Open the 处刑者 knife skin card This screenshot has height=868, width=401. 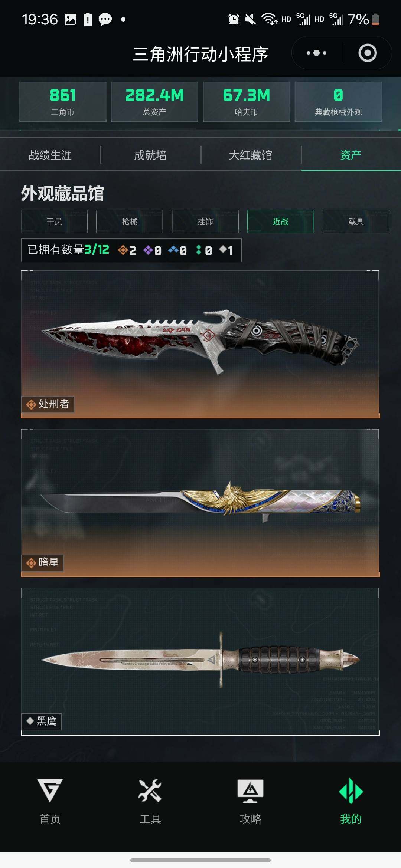200,345
